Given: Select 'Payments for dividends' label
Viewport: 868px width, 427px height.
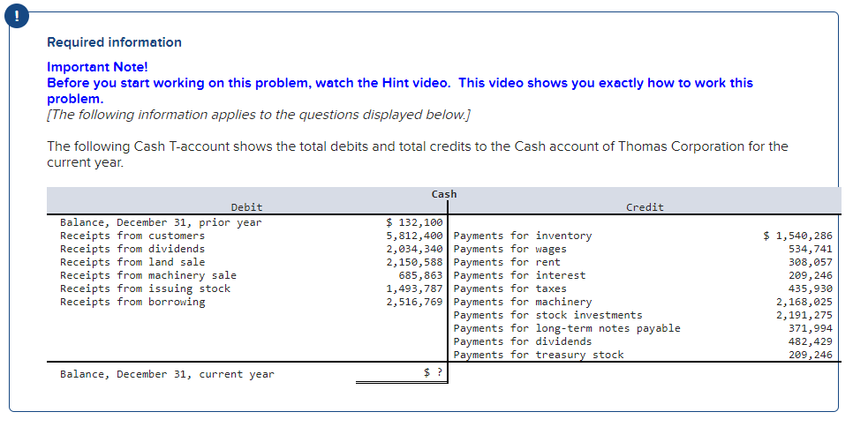Looking at the screenshot, I should (523, 341).
